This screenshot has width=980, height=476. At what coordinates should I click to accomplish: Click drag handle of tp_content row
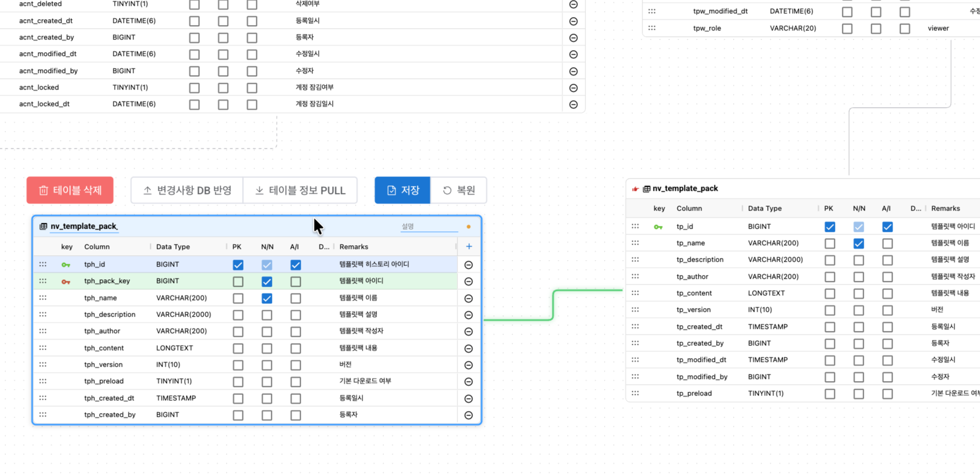(x=635, y=293)
